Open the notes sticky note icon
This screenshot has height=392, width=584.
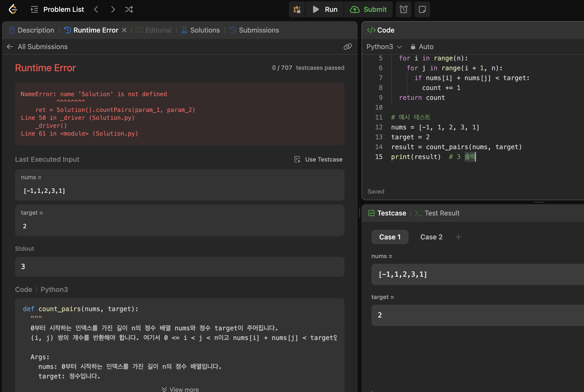pos(422,10)
